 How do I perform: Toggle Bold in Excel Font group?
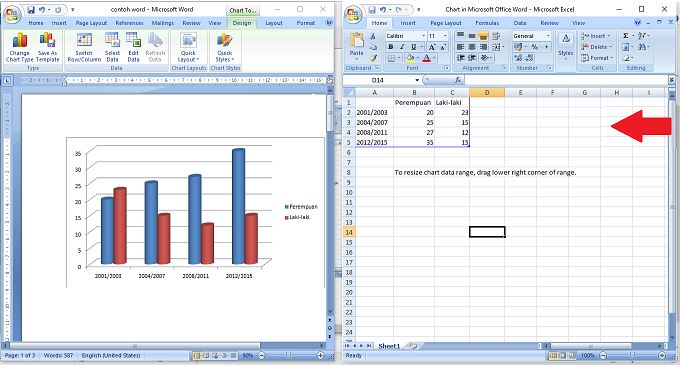point(391,47)
